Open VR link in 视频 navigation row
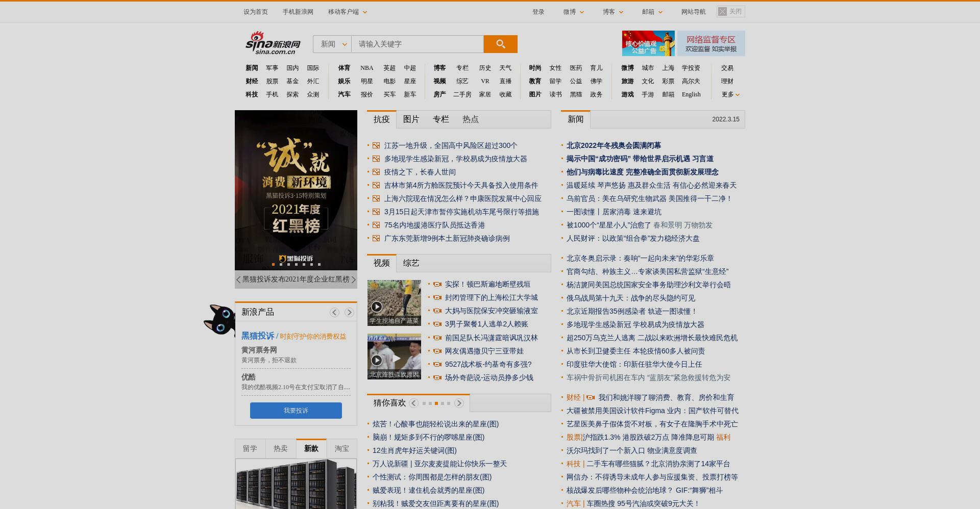This screenshot has width=980, height=509. coord(485,81)
